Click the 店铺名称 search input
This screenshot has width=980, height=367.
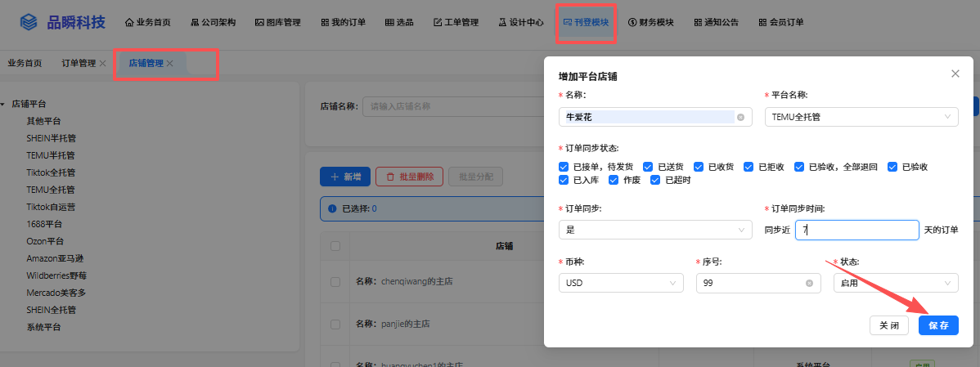click(x=454, y=106)
